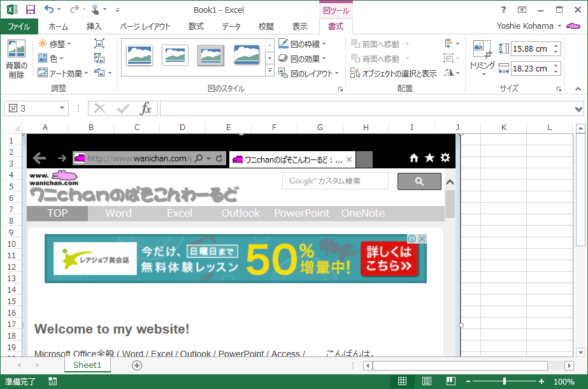
Task: Open Picture Effects (図の効果) options
Action: 302,59
